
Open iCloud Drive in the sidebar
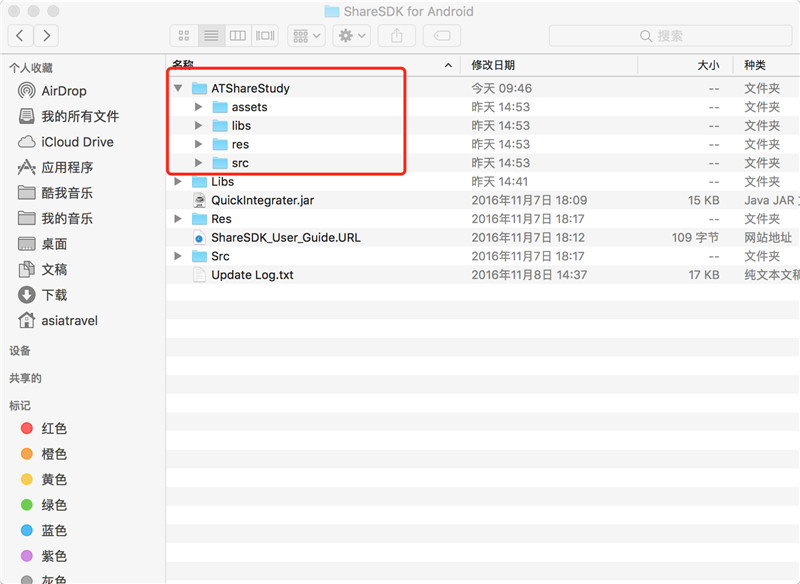pos(65,142)
